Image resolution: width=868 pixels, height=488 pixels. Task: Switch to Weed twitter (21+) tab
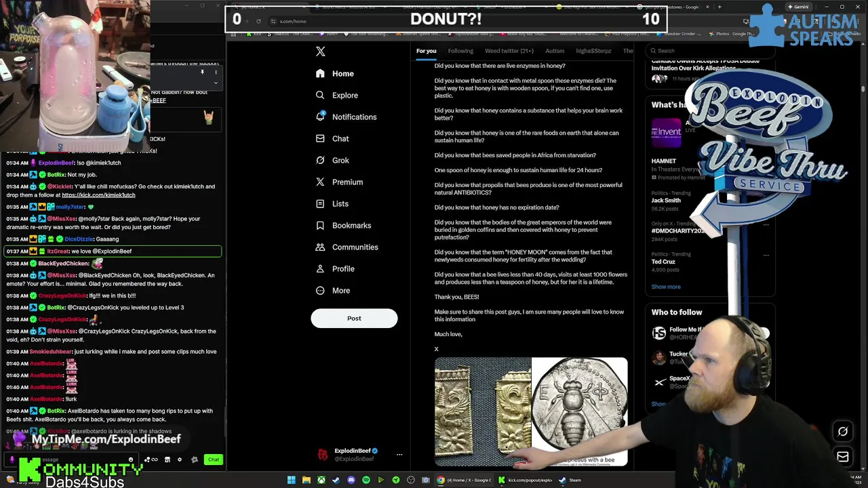click(x=509, y=51)
